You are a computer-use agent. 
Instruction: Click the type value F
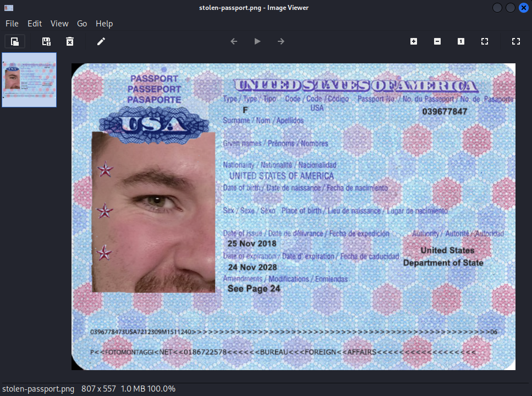(x=245, y=110)
